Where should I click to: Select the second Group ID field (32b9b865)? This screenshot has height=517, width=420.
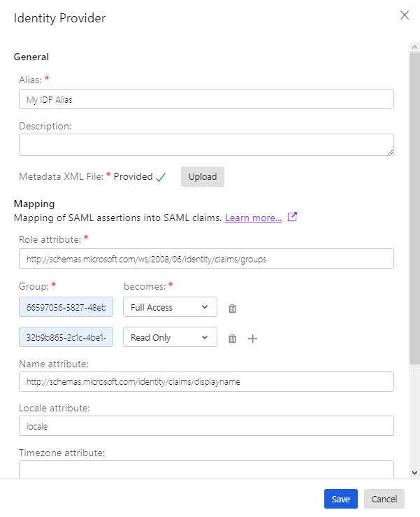pos(66,337)
